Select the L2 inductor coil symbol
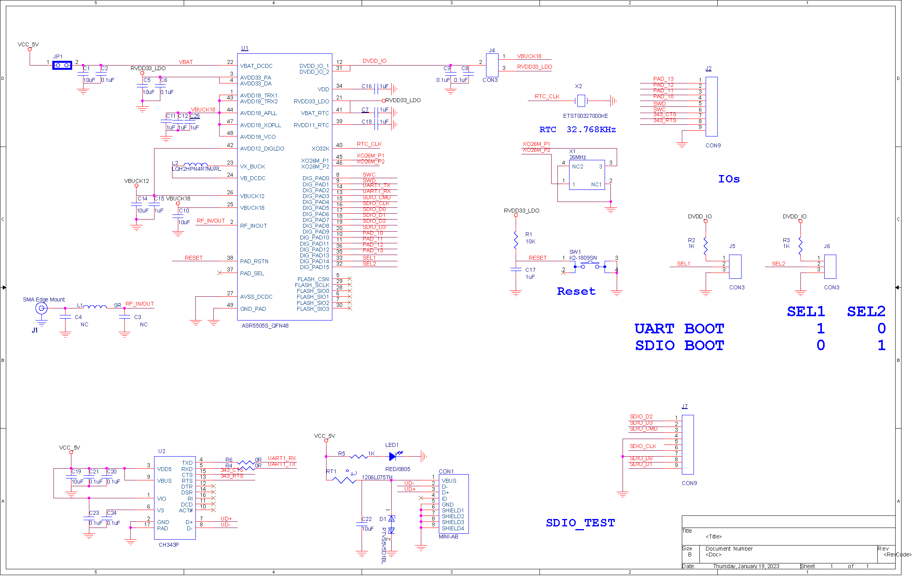This screenshot has height=588, width=912. pyautogui.click(x=195, y=165)
